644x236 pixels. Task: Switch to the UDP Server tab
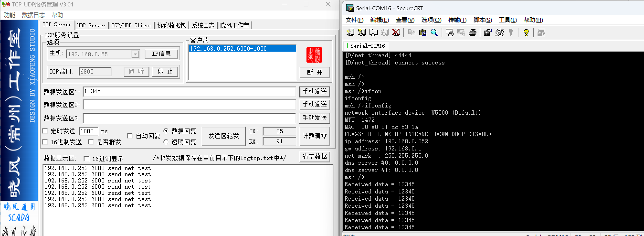click(91, 25)
